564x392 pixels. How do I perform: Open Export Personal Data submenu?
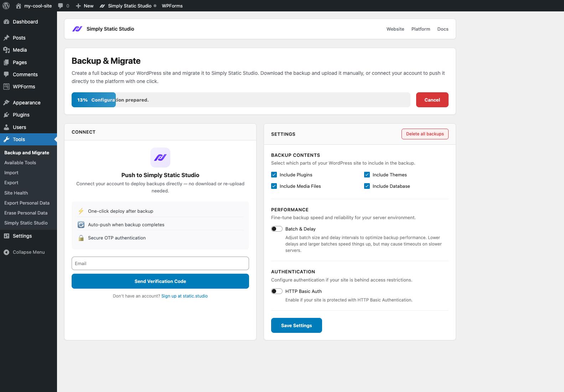[27, 203]
